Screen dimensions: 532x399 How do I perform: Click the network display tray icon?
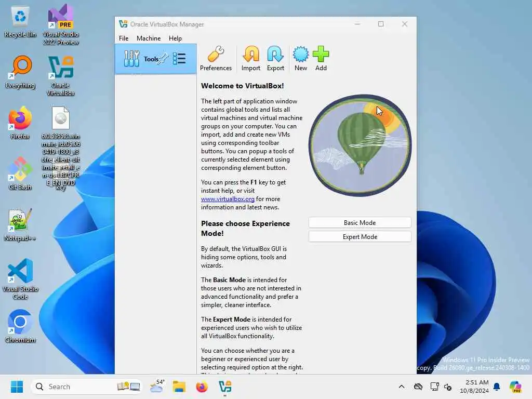[x=435, y=387]
